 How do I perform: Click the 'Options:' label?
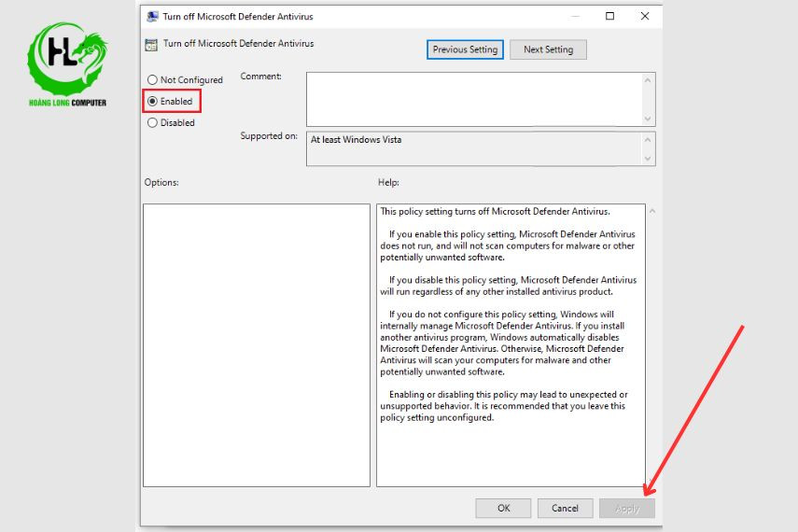click(161, 182)
